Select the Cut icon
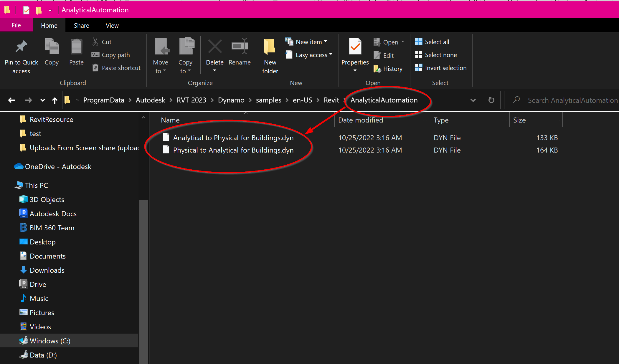 point(101,42)
